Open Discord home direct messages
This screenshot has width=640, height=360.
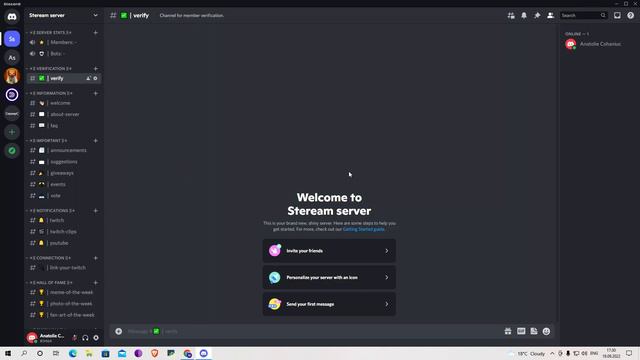click(x=12, y=17)
